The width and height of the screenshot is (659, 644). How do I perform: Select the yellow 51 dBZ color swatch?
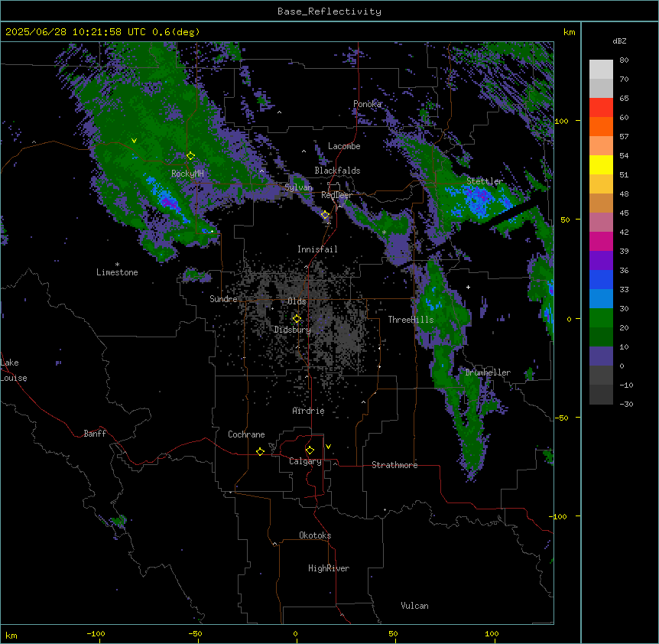coord(601,164)
